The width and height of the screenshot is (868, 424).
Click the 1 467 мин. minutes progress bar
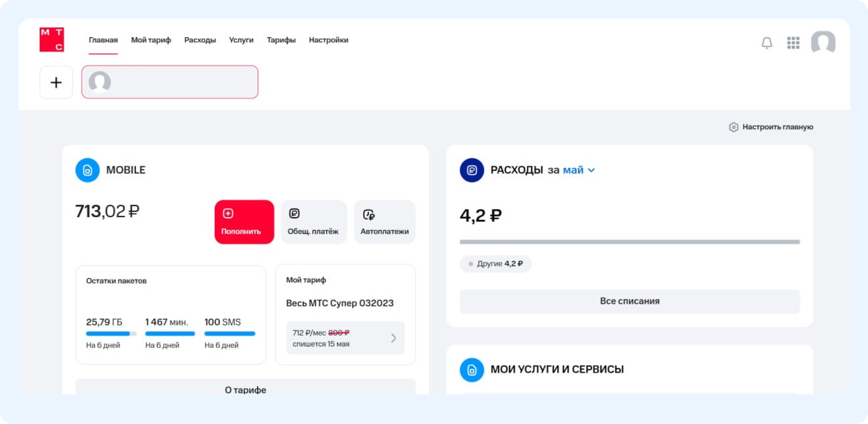click(170, 334)
